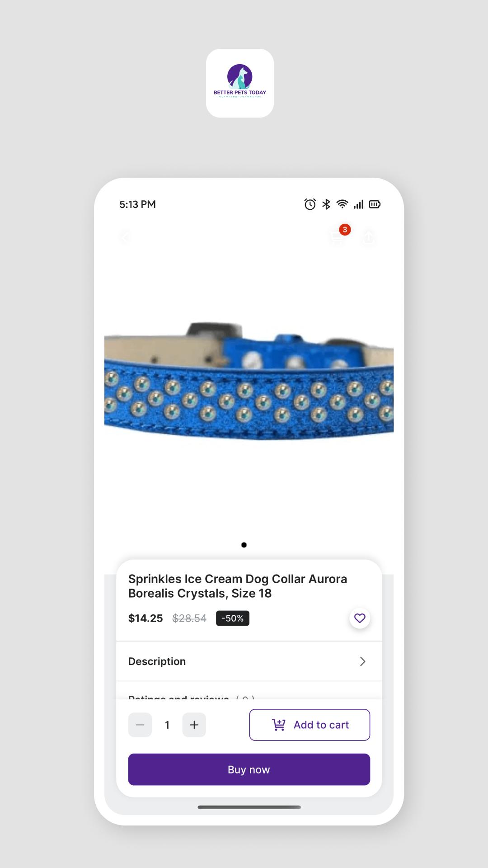Screen dimensions: 488x868
Task: Open cart with 3 items badge
Action: (x=337, y=236)
